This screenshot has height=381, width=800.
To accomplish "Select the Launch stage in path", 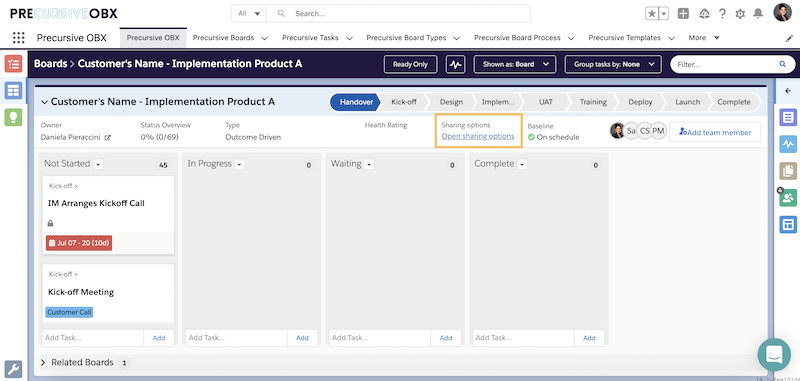I will coord(687,102).
